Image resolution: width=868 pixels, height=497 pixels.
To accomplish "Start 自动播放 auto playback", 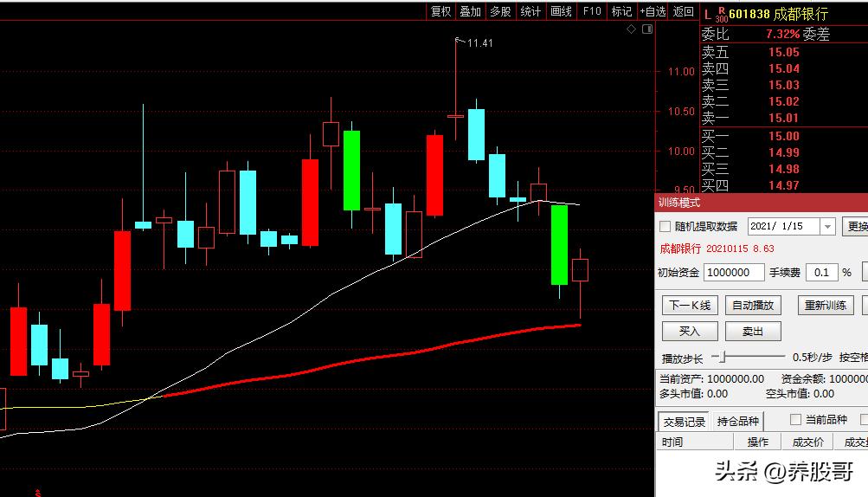I will point(752,305).
